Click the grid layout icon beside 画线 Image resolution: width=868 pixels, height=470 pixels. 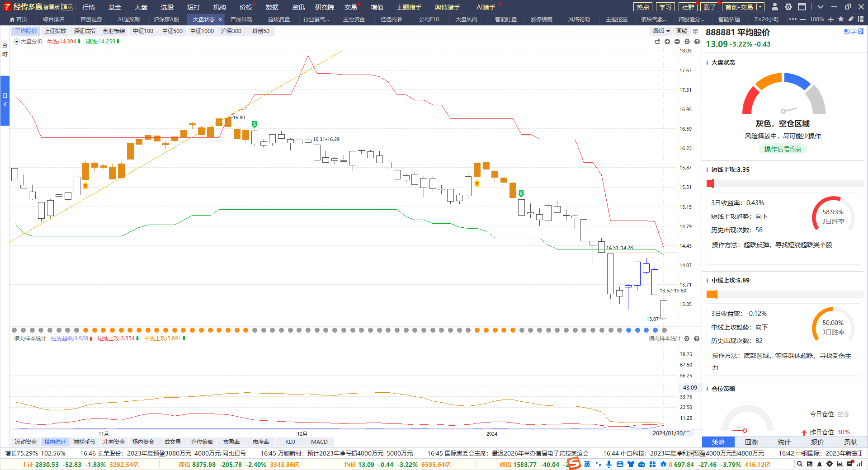(x=695, y=32)
